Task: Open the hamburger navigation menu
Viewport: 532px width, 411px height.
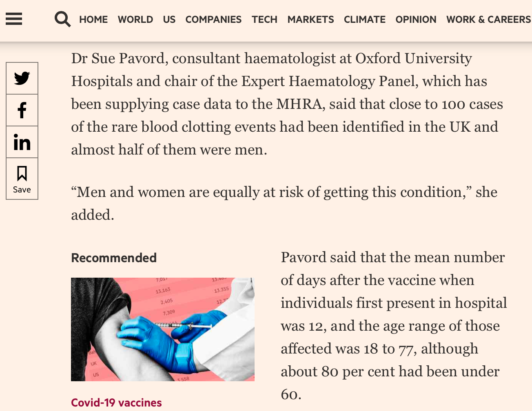Action: (14, 19)
